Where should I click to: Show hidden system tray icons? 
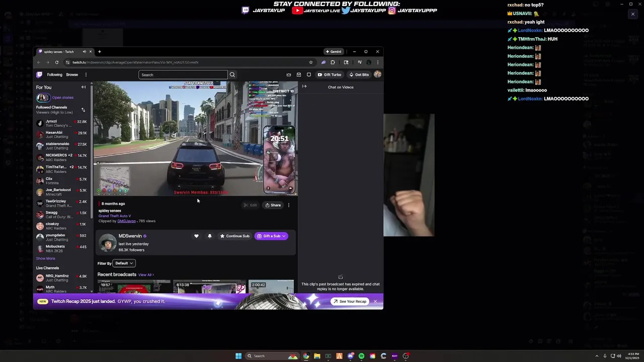pos(597,356)
